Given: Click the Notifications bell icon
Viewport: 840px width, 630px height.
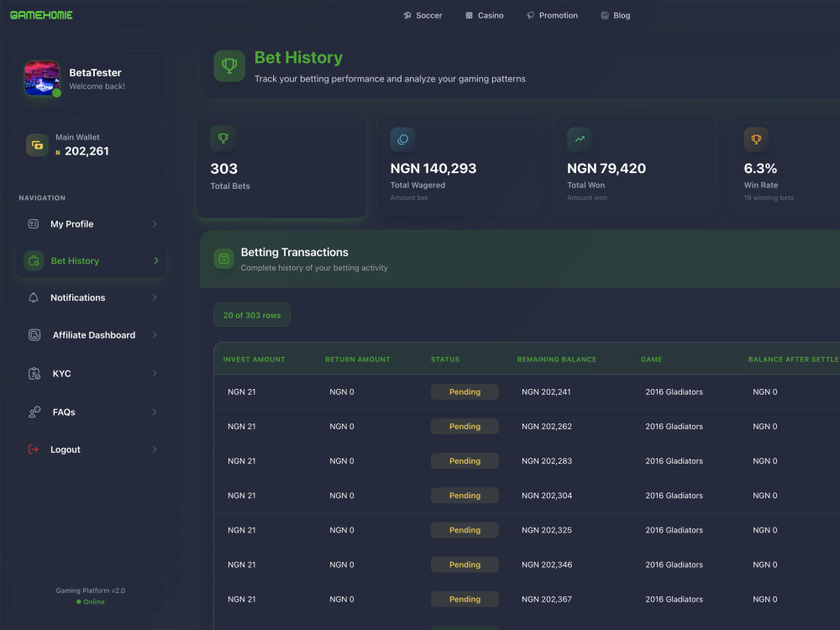Looking at the screenshot, I should pos(34,297).
